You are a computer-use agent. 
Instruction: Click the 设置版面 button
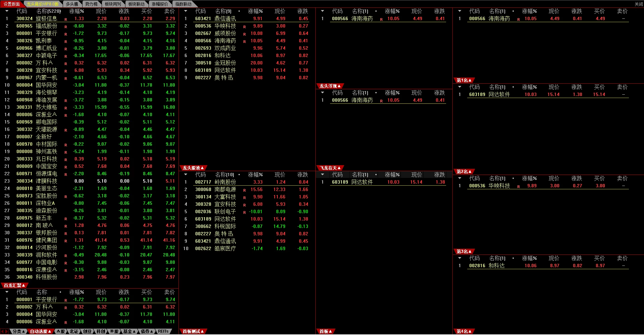(11, 4)
